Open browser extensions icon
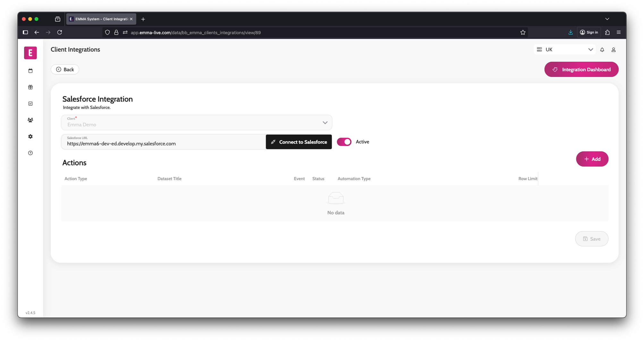The width and height of the screenshot is (644, 341). 607,32
